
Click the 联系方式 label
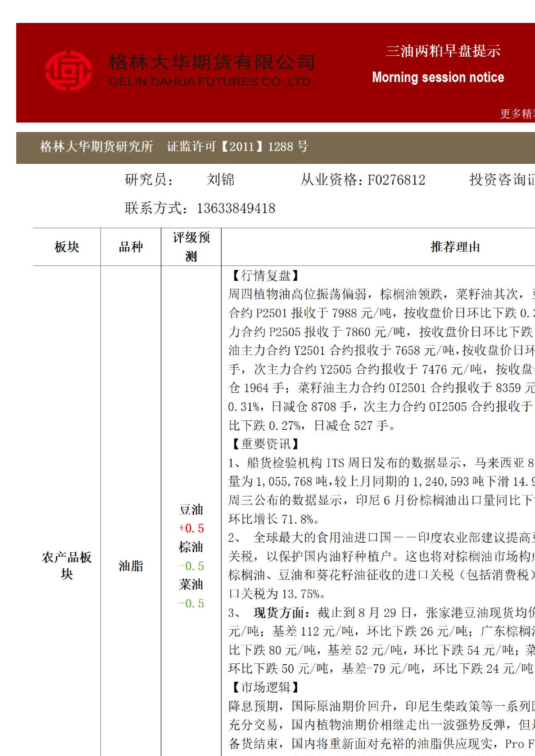pyautogui.click(x=156, y=208)
